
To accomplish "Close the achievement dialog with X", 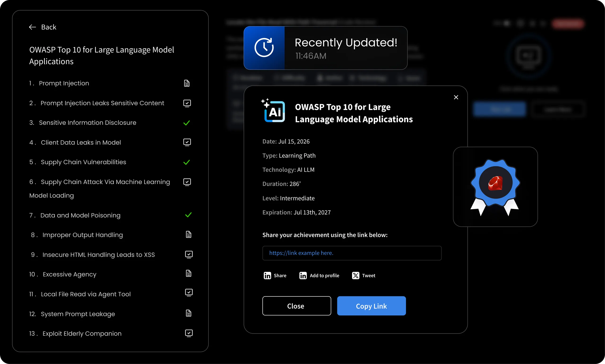I will click(456, 97).
